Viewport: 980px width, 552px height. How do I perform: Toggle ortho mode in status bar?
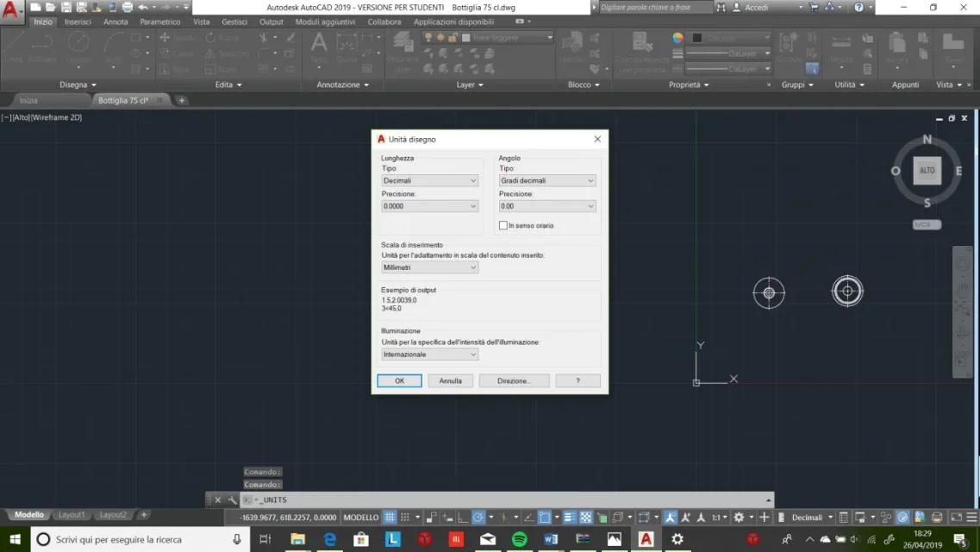coord(463,517)
